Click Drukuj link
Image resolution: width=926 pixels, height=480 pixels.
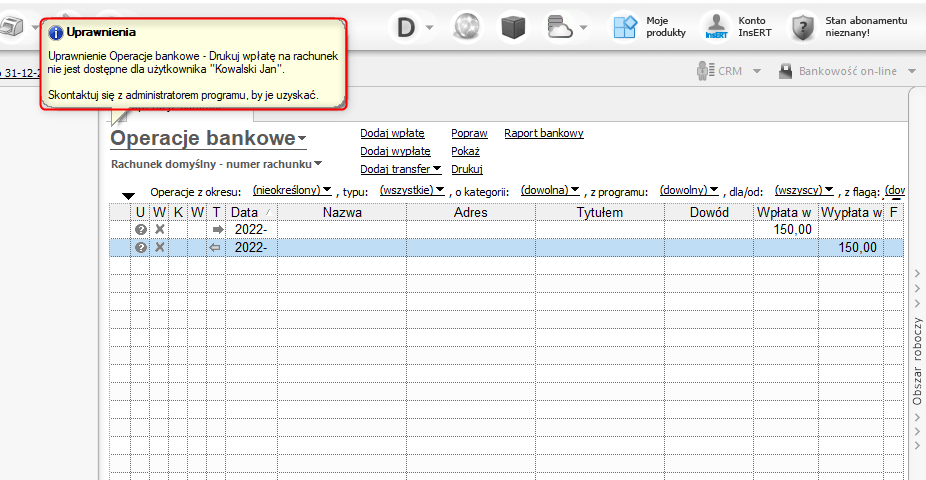pyautogui.click(x=467, y=169)
